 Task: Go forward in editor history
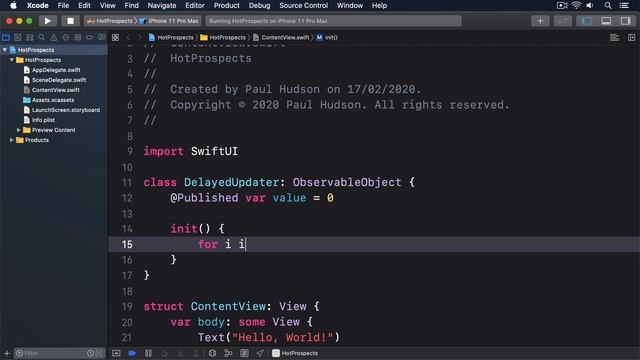click(139, 38)
